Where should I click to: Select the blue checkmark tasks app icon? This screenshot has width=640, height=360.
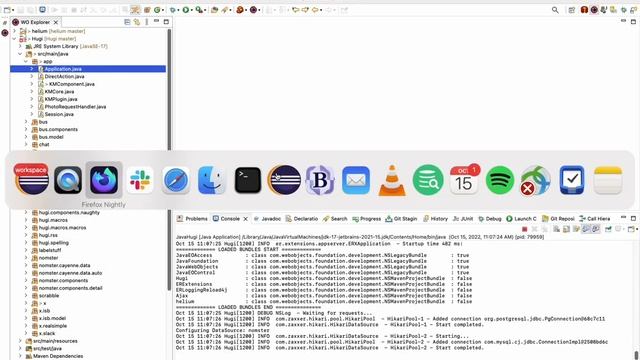click(572, 180)
